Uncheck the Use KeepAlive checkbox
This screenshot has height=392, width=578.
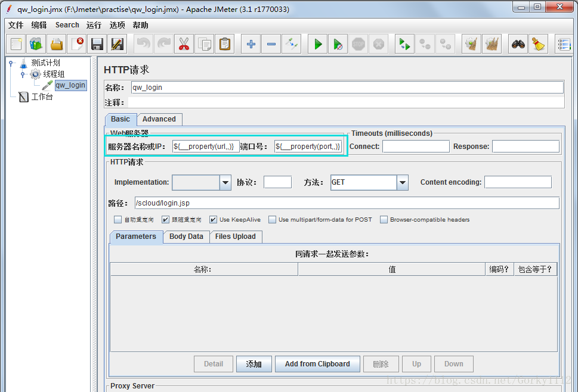pyautogui.click(x=213, y=220)
